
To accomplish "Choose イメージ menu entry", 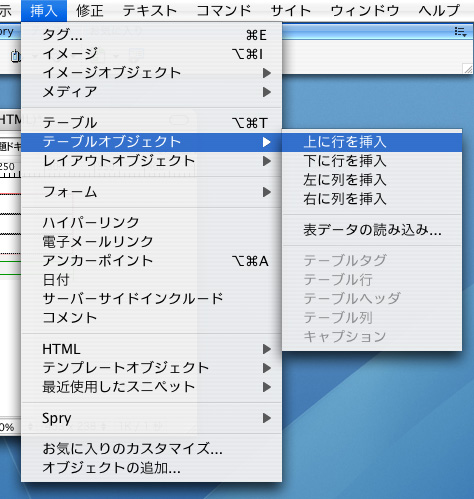I will 152,54.
